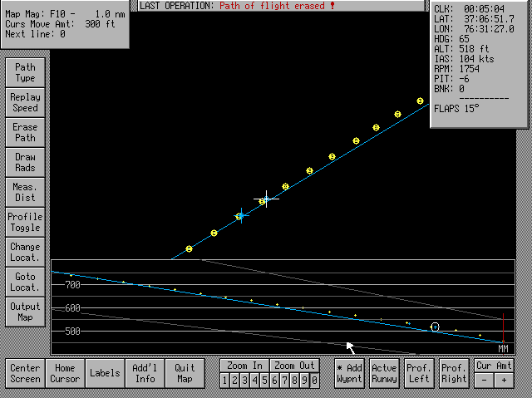Viewport: 532px width, 398px height.
Task: Click the yellow path marker nearest the info panel
Action: (x=420, y=101)
